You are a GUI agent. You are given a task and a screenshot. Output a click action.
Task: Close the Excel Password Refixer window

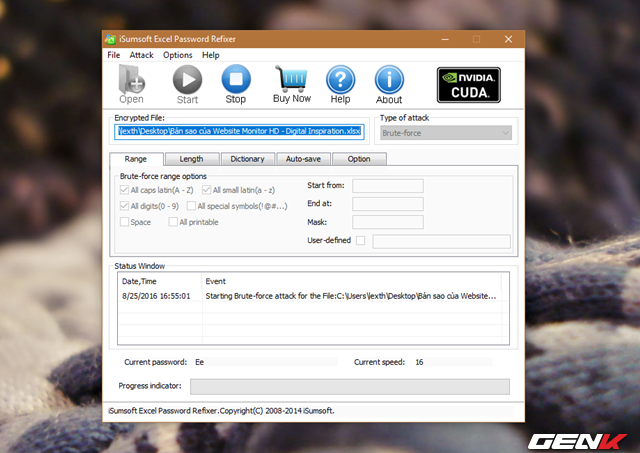tap(508, 39)
